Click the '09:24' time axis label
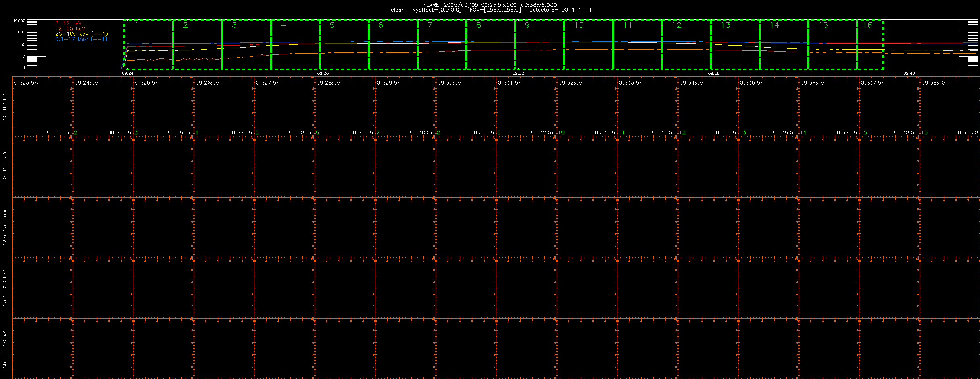 pos(127,73)
